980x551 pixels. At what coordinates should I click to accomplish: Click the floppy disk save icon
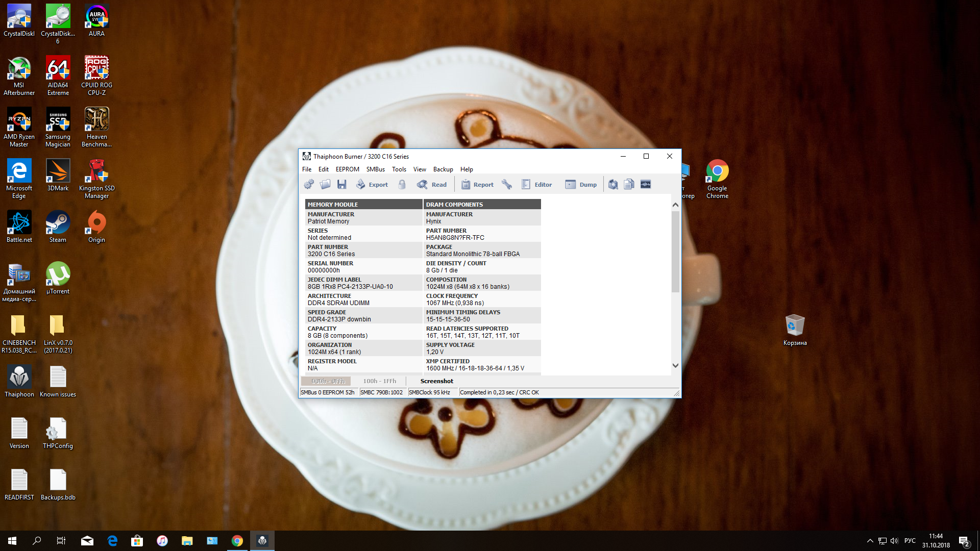pyautogui.click(x=342, y=184)
